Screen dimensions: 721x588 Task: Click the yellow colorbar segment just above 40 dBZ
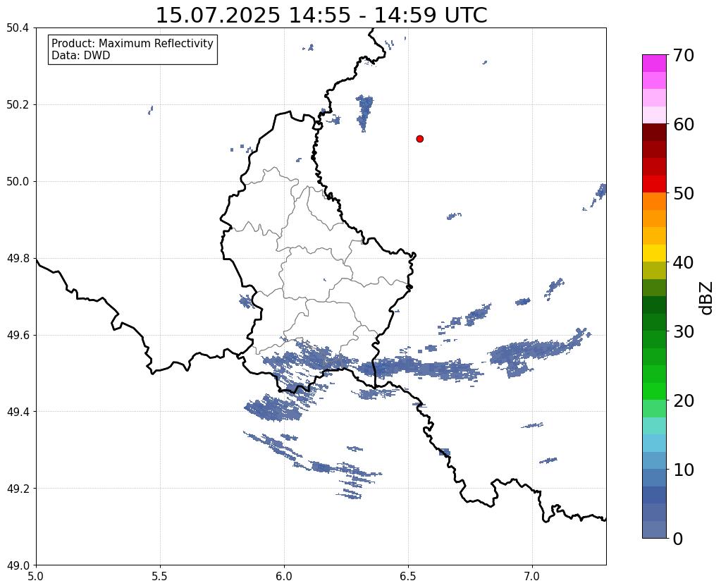(654, 253)
